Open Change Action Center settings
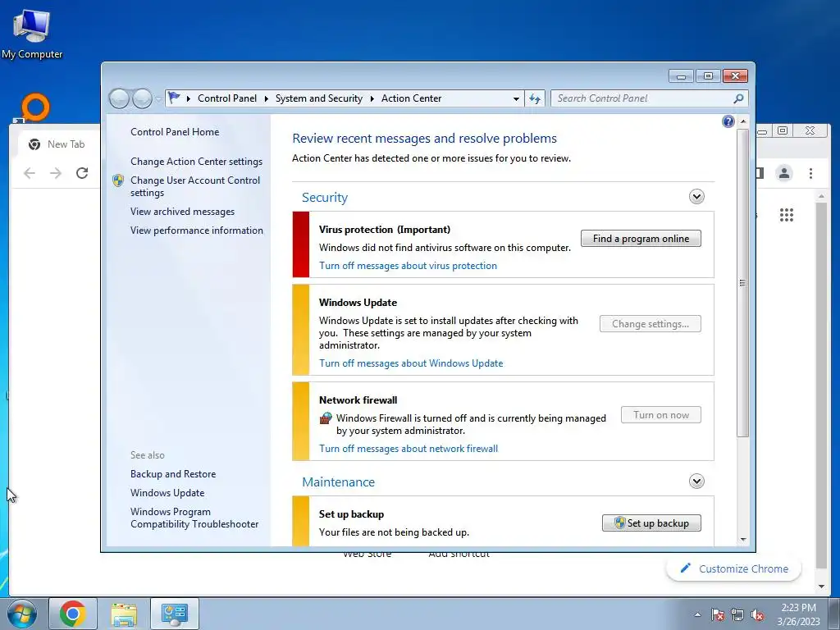Screen dimensions: 840x630 tap(197, 162)
